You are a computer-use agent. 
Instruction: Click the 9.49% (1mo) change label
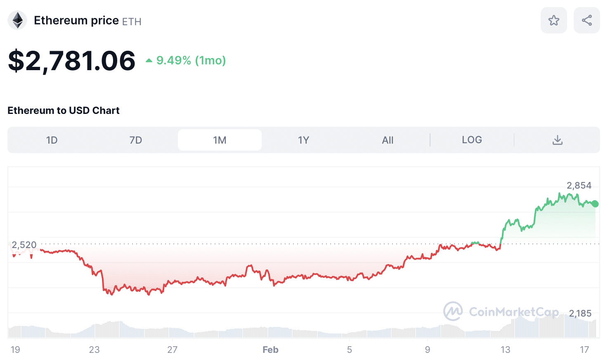pos(191,61)
